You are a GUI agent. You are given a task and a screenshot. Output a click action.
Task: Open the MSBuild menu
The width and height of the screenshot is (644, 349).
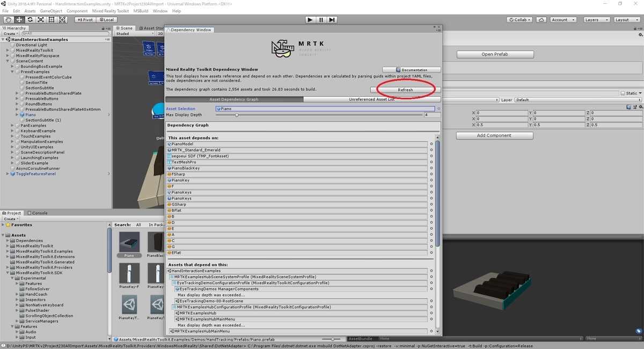click(x=141, y=11)
